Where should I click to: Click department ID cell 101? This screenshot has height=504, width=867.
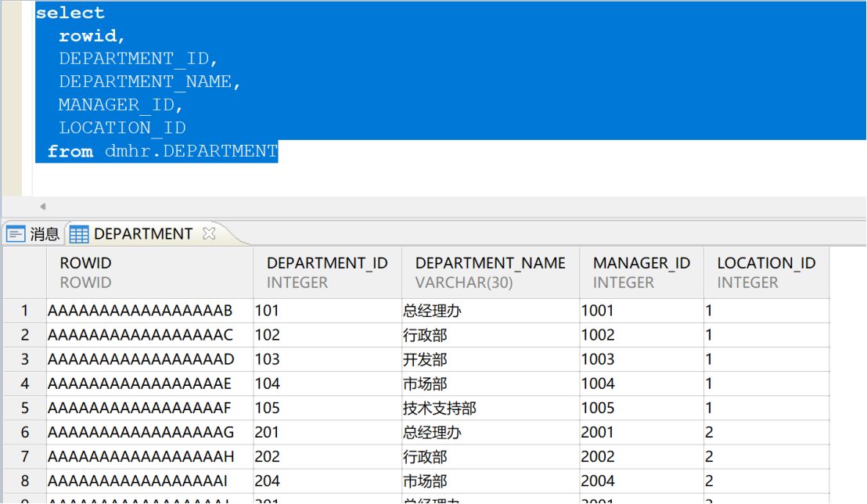tap(327, 311)
